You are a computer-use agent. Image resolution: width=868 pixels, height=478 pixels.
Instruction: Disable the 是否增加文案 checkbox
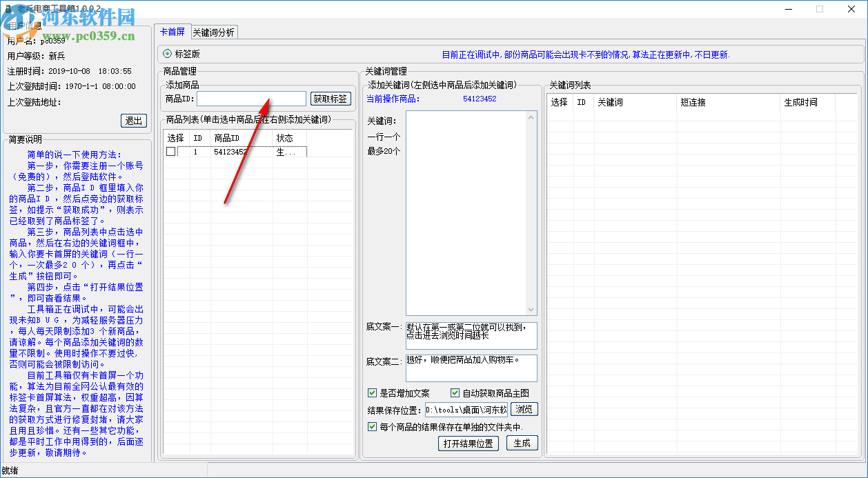click(x=372, y=392)
